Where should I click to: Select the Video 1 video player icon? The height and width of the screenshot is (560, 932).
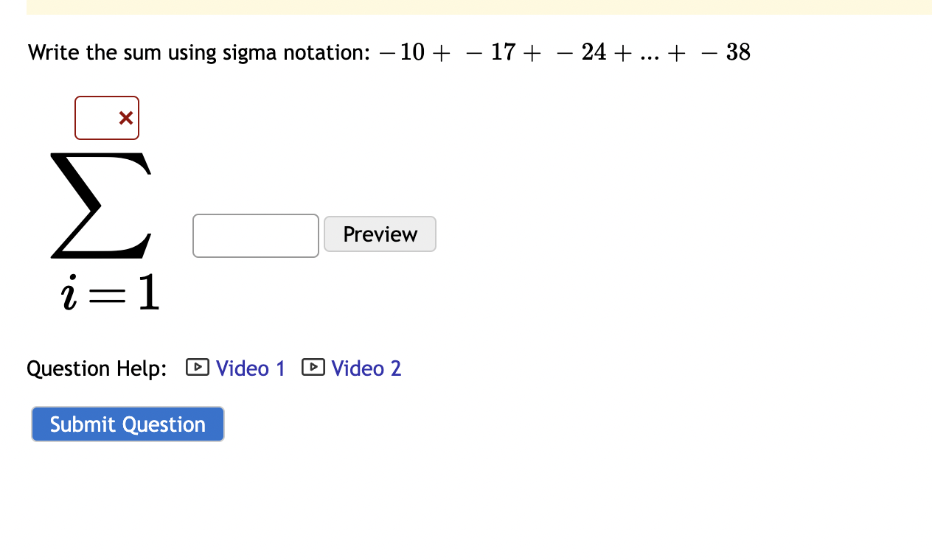pos(197,366)
